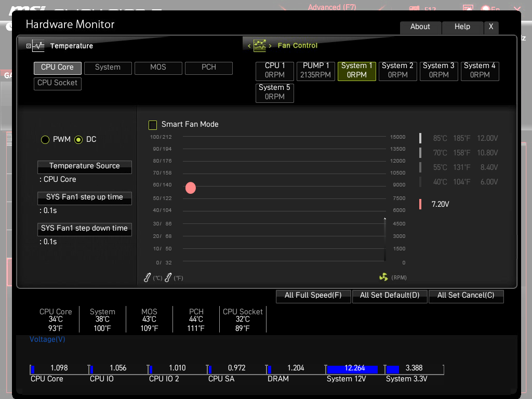Choose the CPU 1 fan
Image resolution: width=532 pixels, height=399 pixels.
point(275,71)
